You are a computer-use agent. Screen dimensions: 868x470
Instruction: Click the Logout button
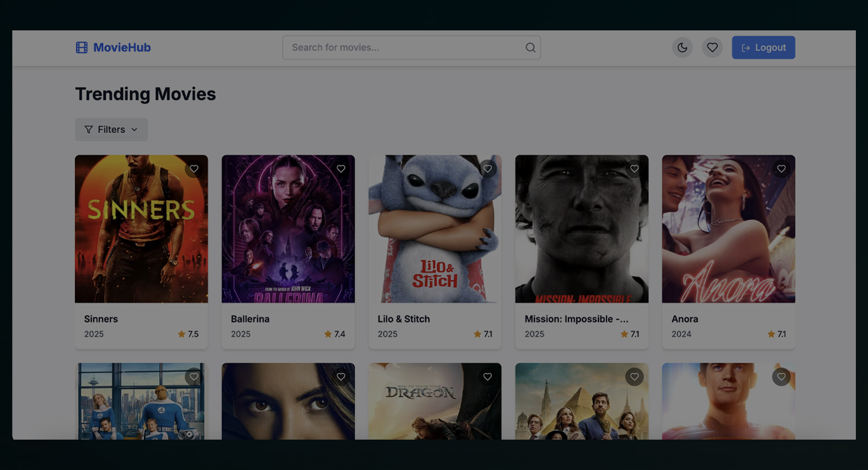coord(763,47)
